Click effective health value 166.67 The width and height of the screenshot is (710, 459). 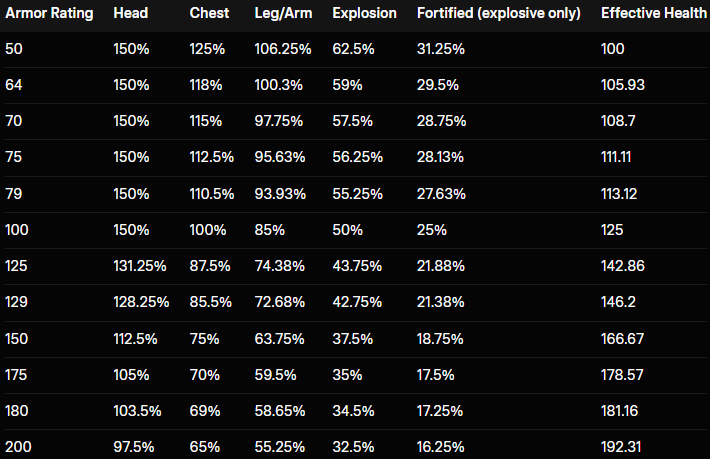click(624, 337)
